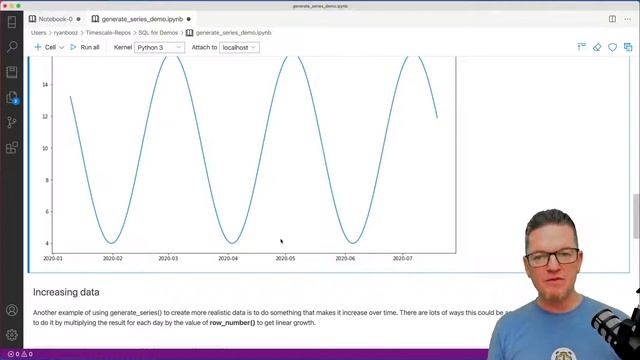Click Timescale-Repos in the breadcrumb

tap(108, 33)
